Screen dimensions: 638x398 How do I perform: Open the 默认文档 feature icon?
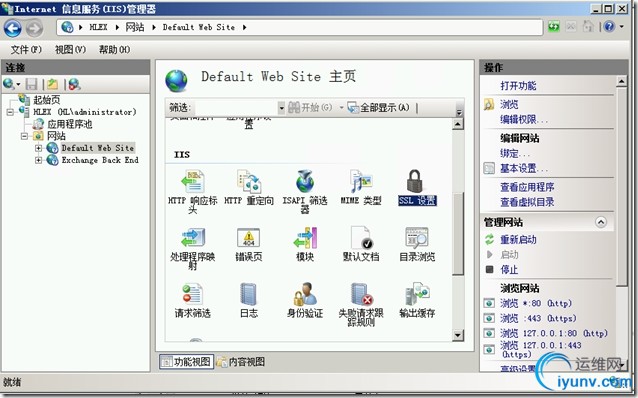pos(361,238)
